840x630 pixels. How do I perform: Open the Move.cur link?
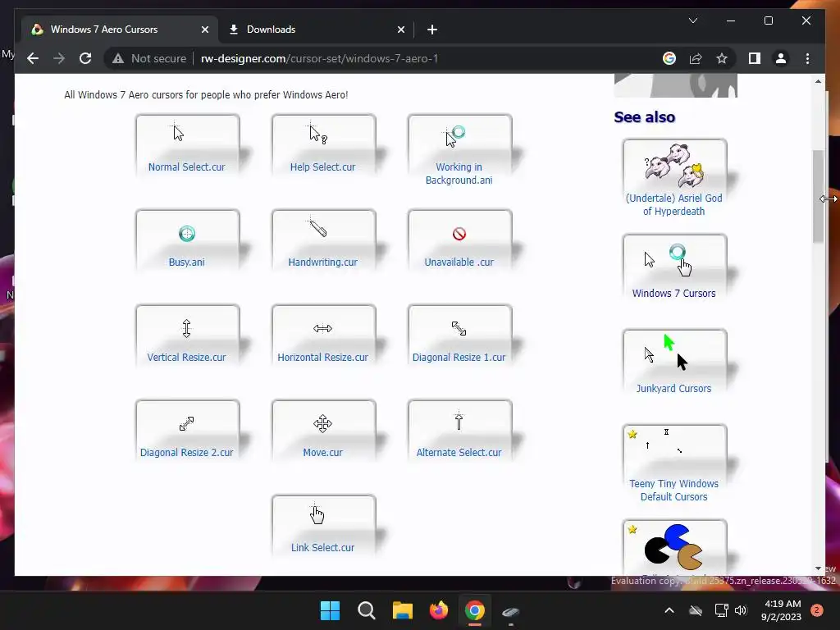(x=322, y=453)
